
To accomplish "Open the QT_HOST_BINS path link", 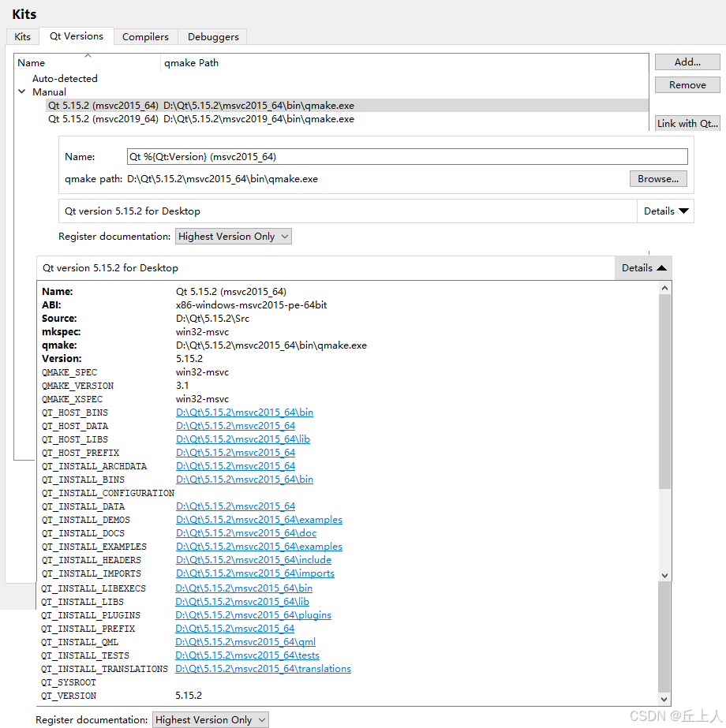I will click(x=244, y=412).
